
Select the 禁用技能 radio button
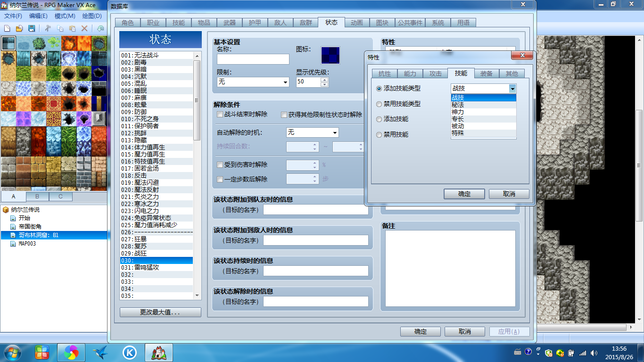click(379, 135)
